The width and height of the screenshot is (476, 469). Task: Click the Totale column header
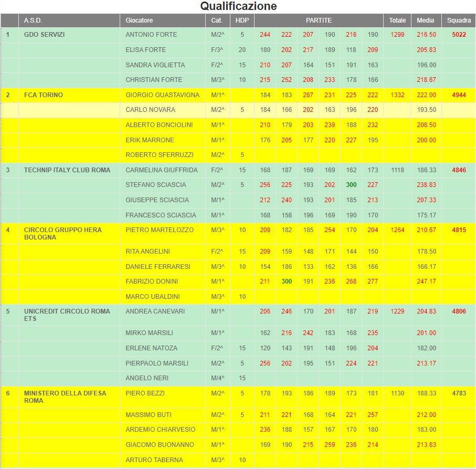click(397, 20)
